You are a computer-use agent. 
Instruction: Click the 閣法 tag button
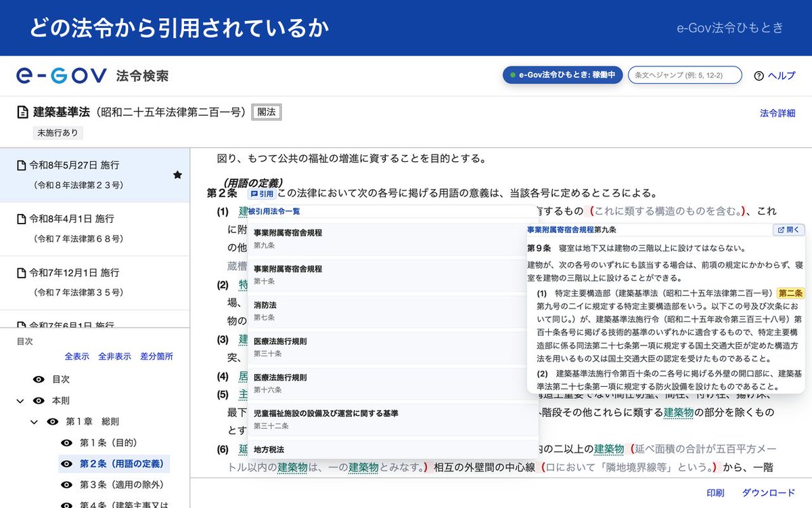click(x=267, y=112)
